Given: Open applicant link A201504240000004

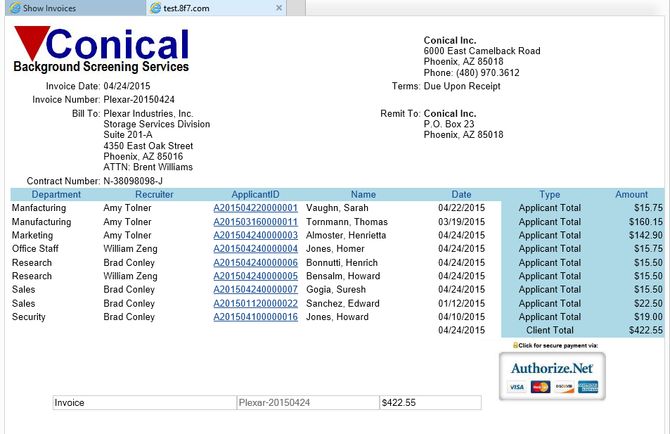Looking at the screenshot, I should coord(256,249).
